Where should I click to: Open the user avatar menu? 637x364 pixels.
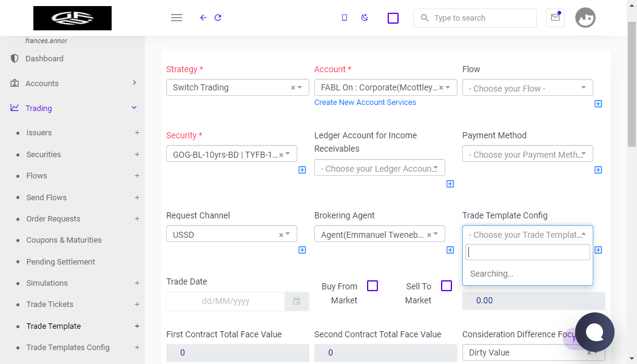pos(585,18)
